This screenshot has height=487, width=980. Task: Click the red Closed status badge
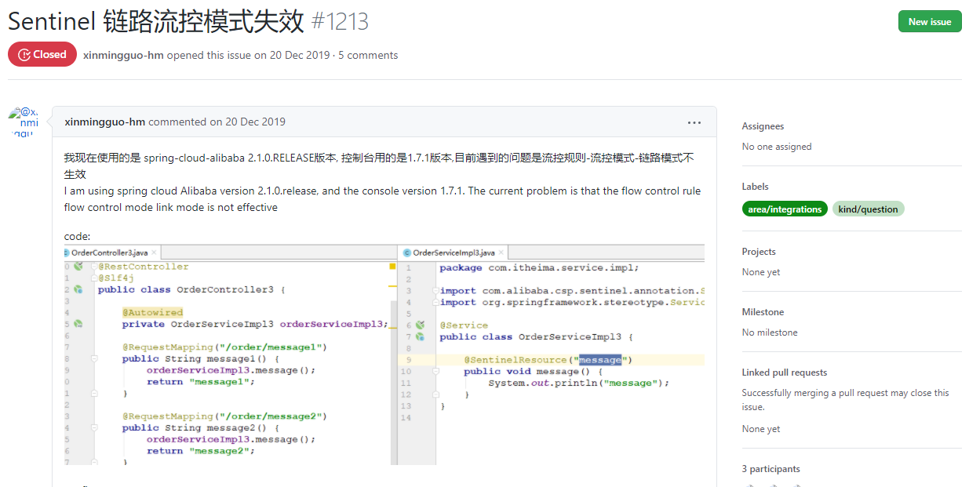[42, 54]
